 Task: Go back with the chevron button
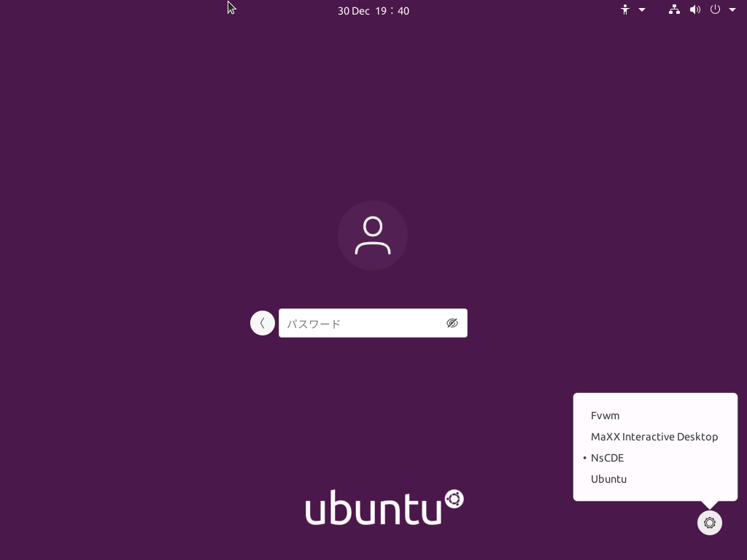tap(263, 323)
